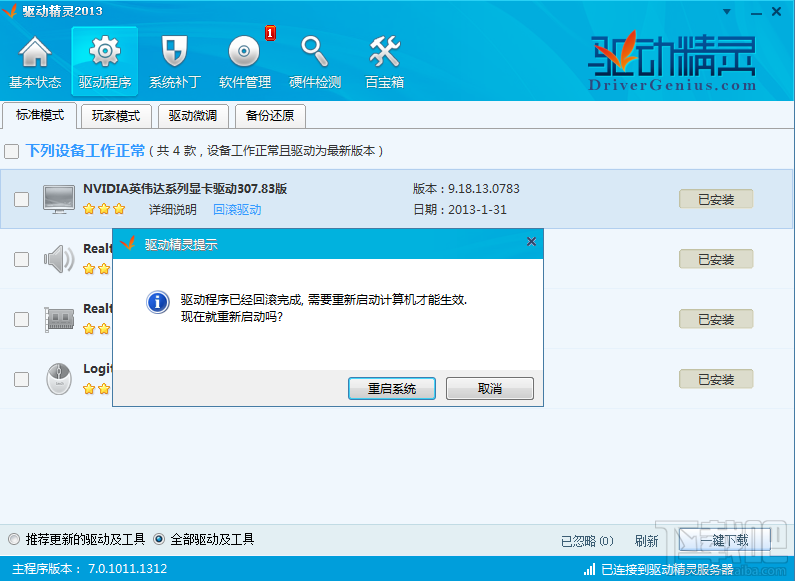Switch to the 玩家模式 tab
Image resolution: width=795 pixels, height=581 pixels.
coord(116,116)
